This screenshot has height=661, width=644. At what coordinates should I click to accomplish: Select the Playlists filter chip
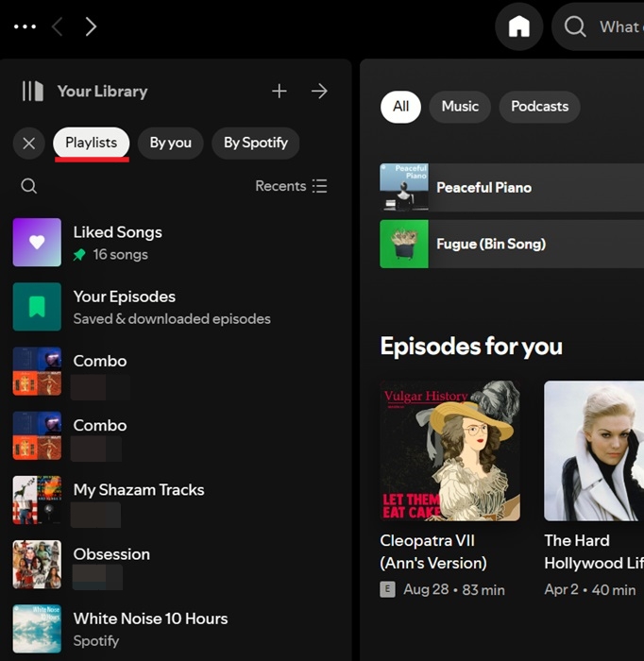tap(91, 143)
